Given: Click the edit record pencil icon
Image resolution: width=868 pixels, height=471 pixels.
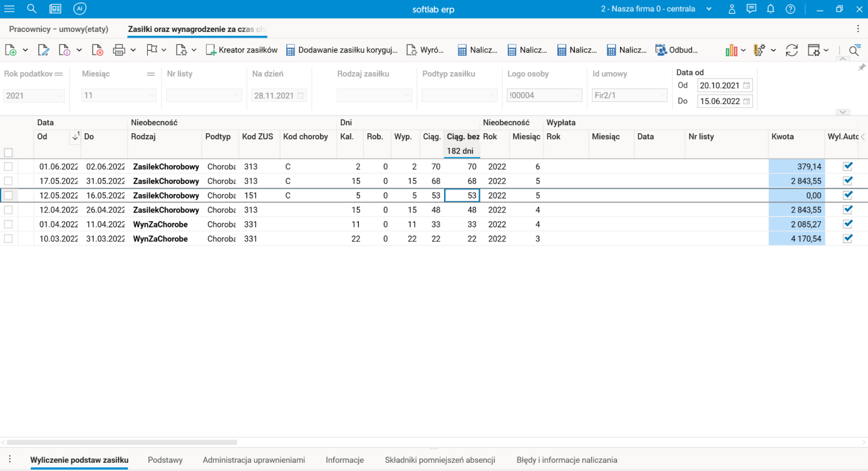Looking at the screenshot, I should pyautogui.click(x=43, y=50).
